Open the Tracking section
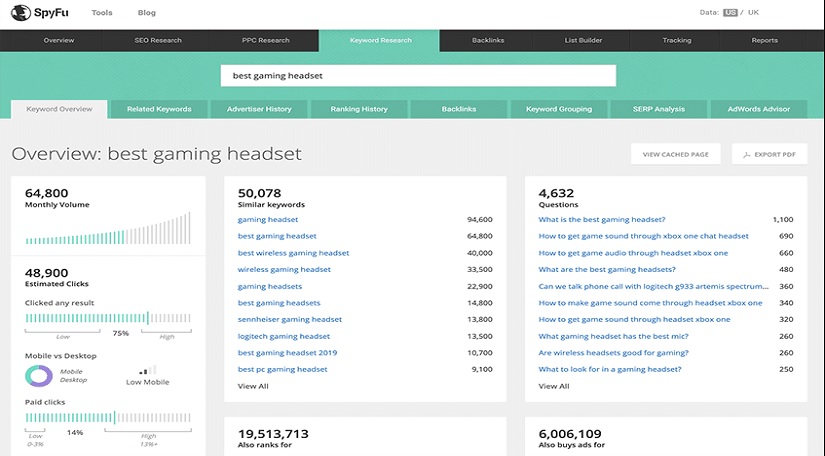The height and width of the screenshot is (456, 825). point(677,40)
